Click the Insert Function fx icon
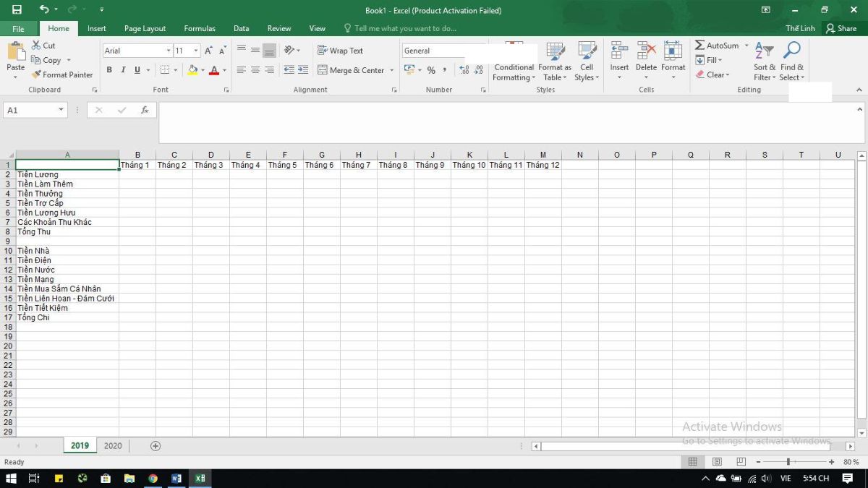 pyautogui.click(x=145, y=110)
